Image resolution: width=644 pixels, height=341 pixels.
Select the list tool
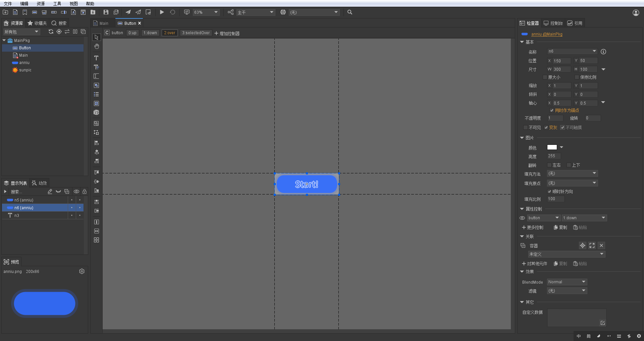[x=96, y=94]
